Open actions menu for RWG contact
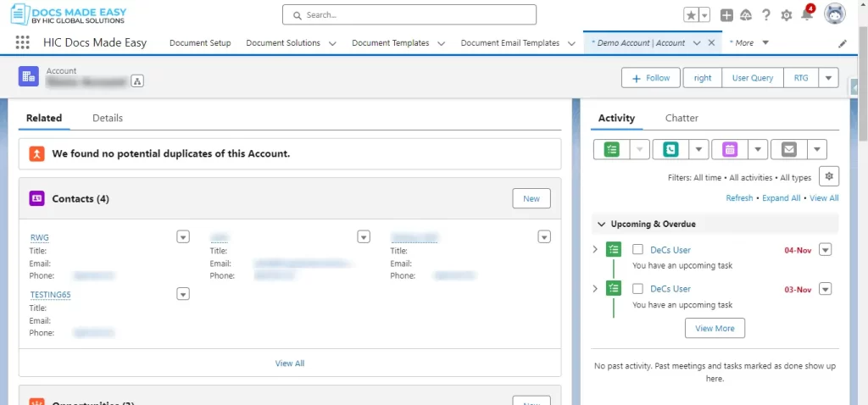The height and width of the screenshot is (405, 868). 183,236
